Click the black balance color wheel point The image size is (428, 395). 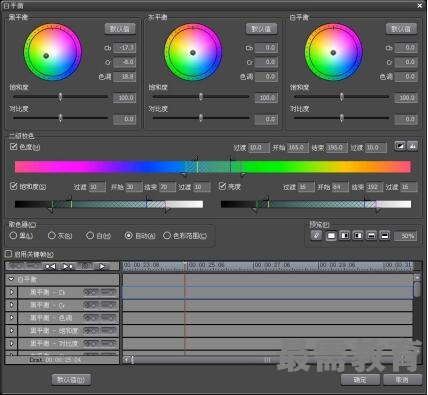click(46, 56)
